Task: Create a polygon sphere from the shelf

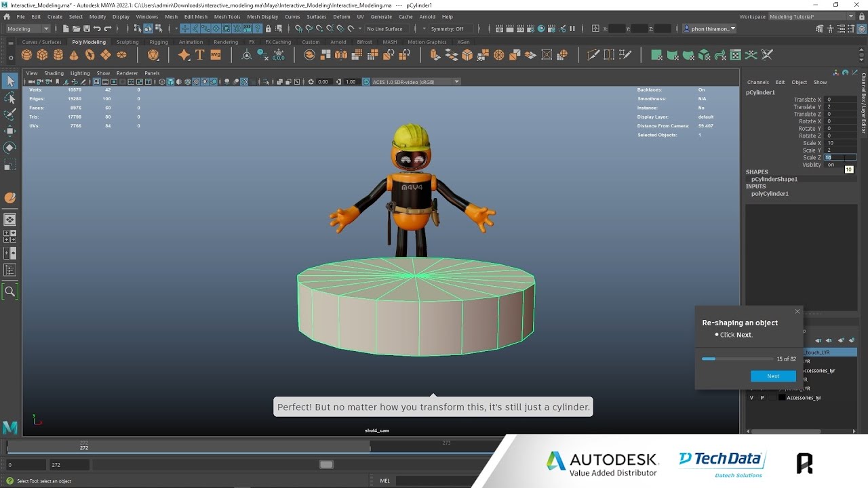Action: tap(26, 55)
